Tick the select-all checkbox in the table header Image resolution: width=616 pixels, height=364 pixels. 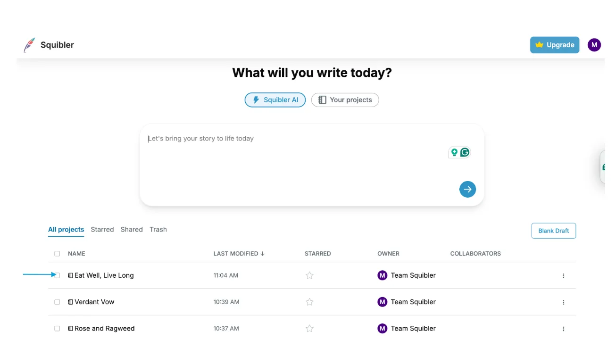[x=57, y=254]
